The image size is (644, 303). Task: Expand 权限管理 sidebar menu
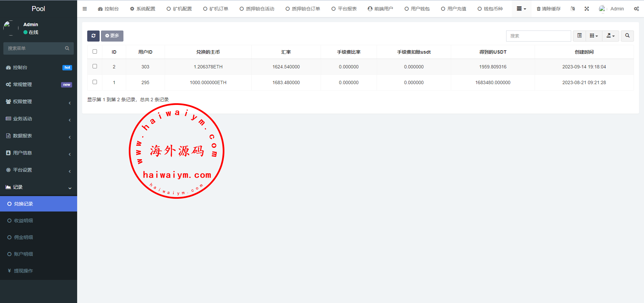click(x=38, y=102)
